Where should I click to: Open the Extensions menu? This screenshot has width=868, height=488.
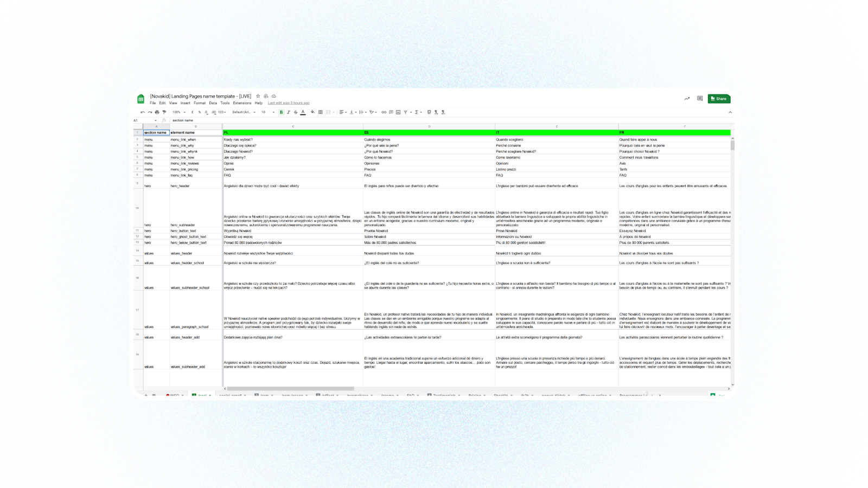(x=242, y=103)
